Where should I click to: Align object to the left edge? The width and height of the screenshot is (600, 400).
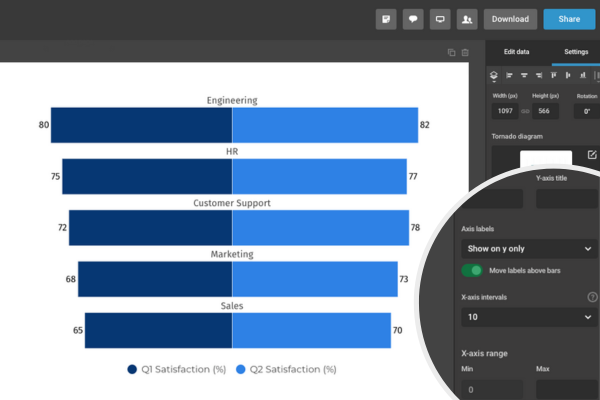click(x=509, y=75)
